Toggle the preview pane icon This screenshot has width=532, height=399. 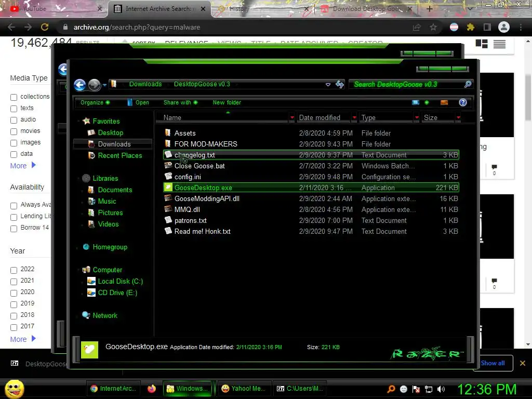pos(444,102)
